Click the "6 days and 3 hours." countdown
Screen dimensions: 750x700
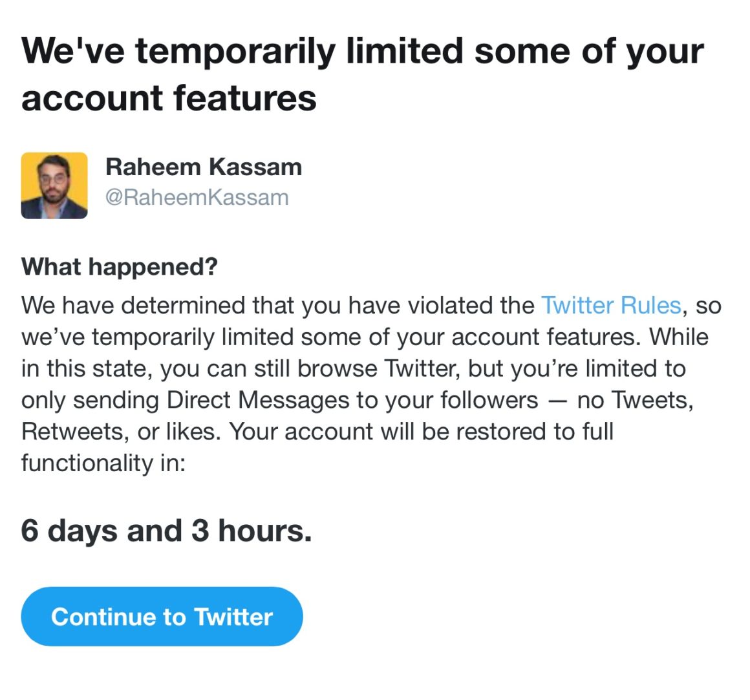pyautogui.click(x=166, y=531)
